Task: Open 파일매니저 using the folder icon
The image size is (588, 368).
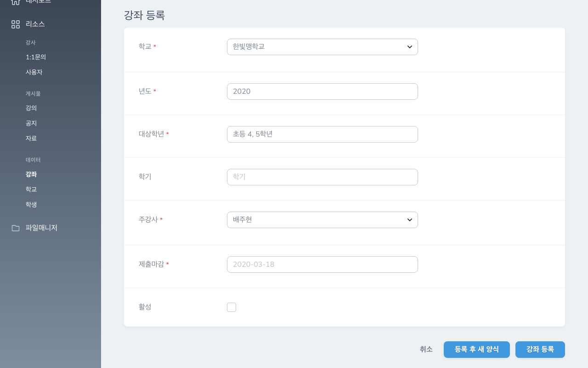Action: click(x=16, y=228)
